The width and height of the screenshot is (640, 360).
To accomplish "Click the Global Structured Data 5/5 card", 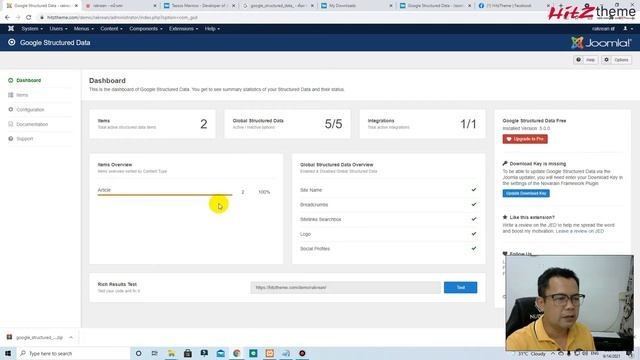I will [287, 124].
